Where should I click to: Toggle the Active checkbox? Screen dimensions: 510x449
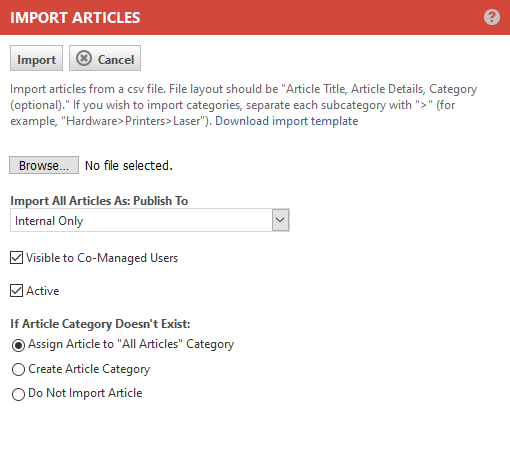(x=16, y=291)
